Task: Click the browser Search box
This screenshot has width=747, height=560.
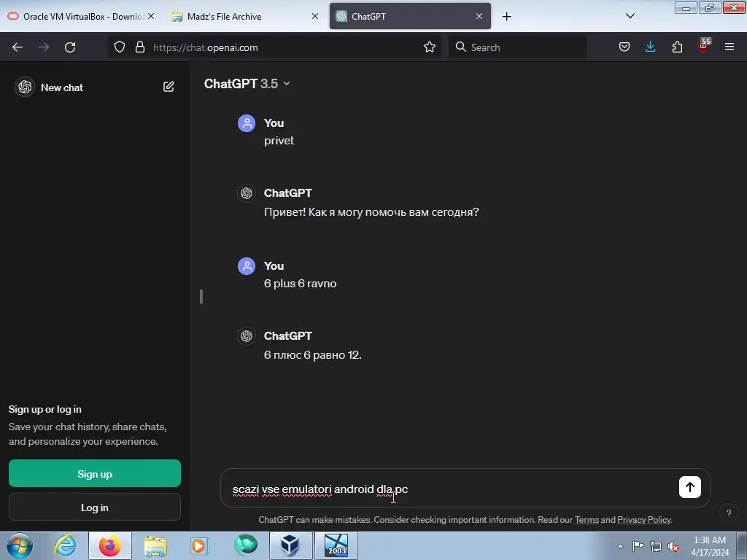Action: [517, 47]
